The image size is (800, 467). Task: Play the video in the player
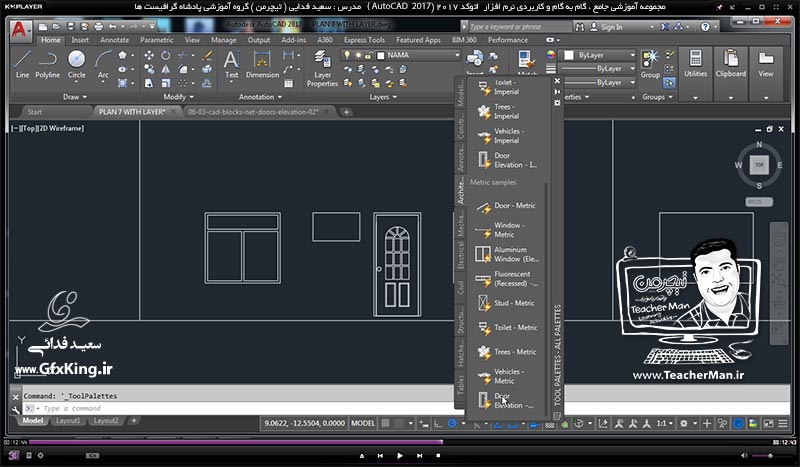coord(400,455)
